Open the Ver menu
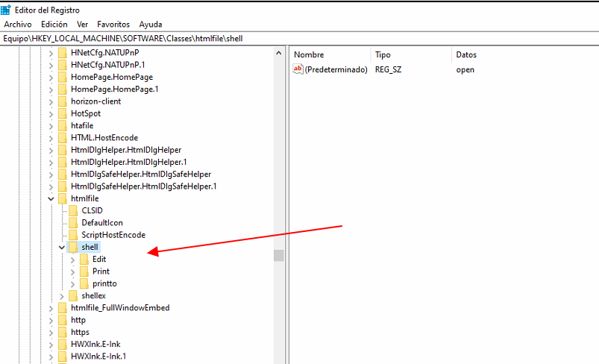This screenshot has width=599, height=364. 82,25
